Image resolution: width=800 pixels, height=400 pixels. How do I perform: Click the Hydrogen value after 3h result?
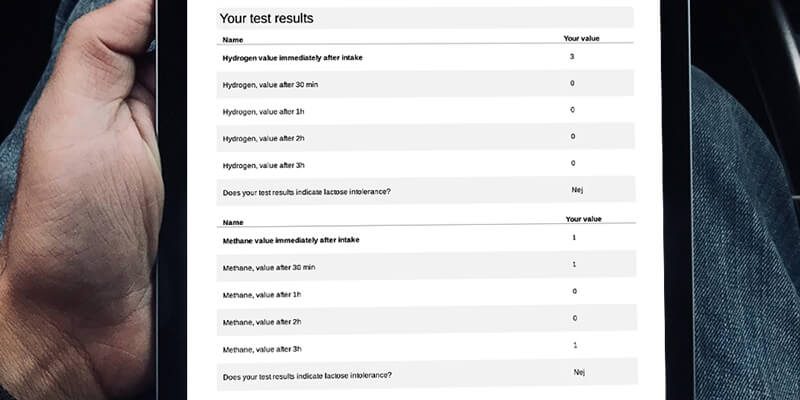point(573,162)
